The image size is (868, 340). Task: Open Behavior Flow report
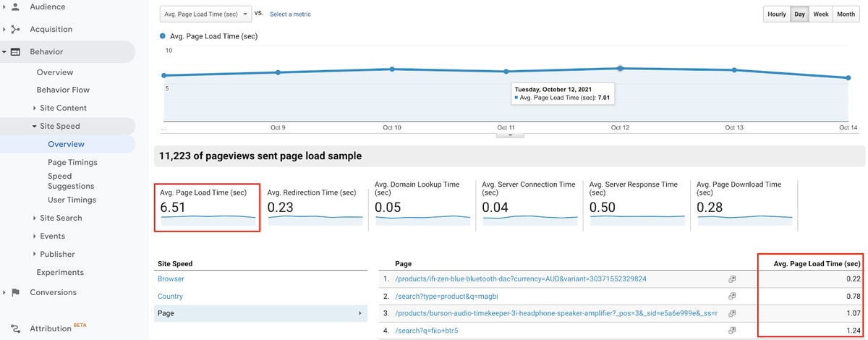pyautogui.click(x=63, y=90)
